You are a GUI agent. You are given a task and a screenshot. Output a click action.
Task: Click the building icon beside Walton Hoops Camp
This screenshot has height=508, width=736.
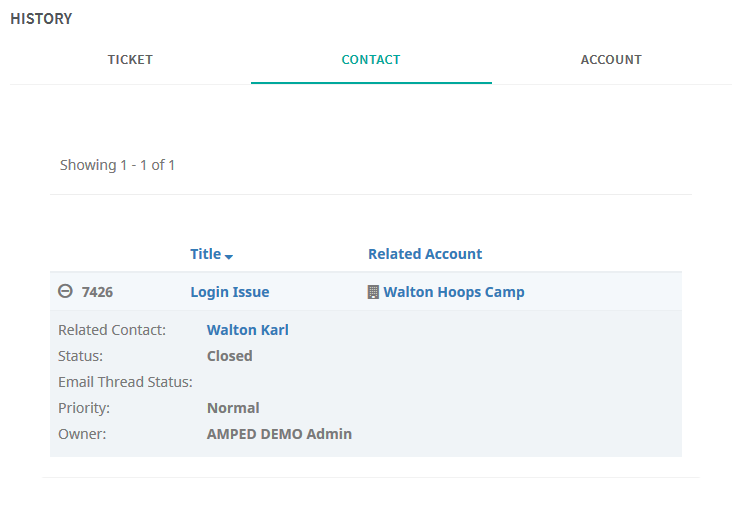point(373,292)
